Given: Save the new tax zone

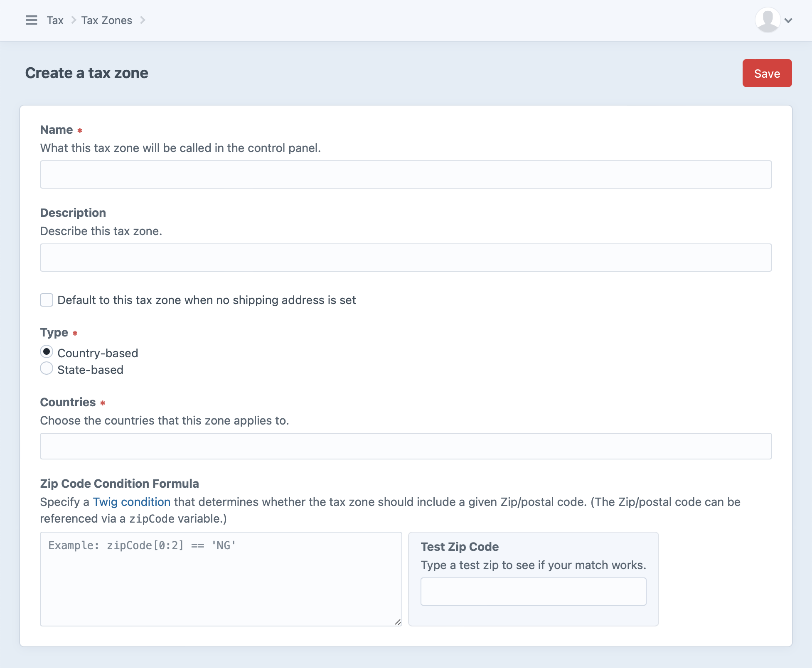Looking at the screenshot, I should coord(767,73).
